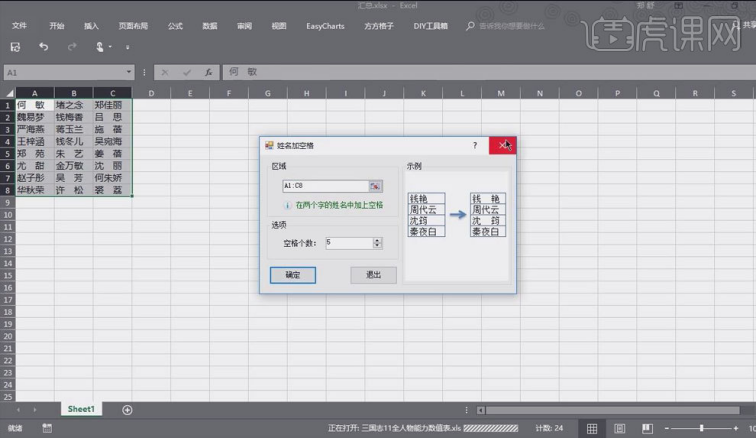Zoom out with the minus icon
756x438 pixels.
667,428
